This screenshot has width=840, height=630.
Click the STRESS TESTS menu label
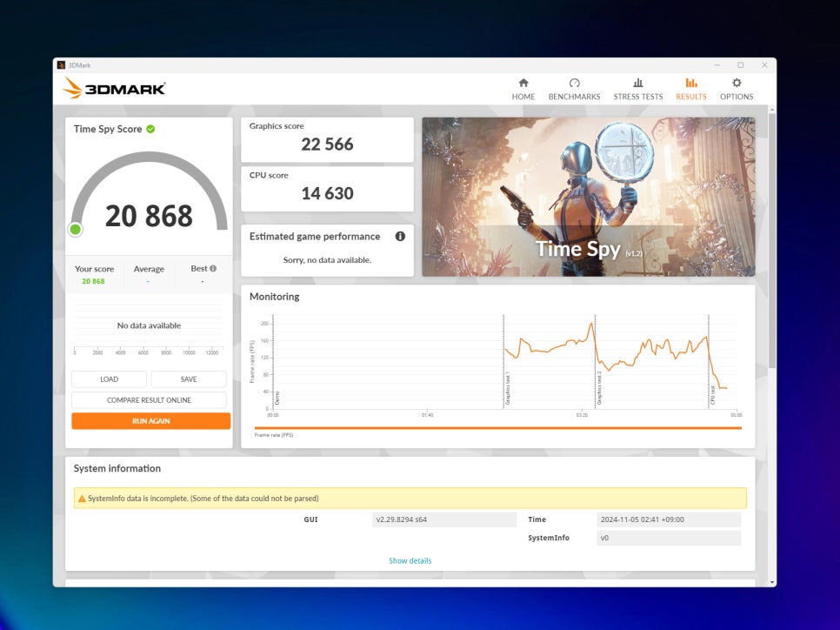[x=638, y=97]
